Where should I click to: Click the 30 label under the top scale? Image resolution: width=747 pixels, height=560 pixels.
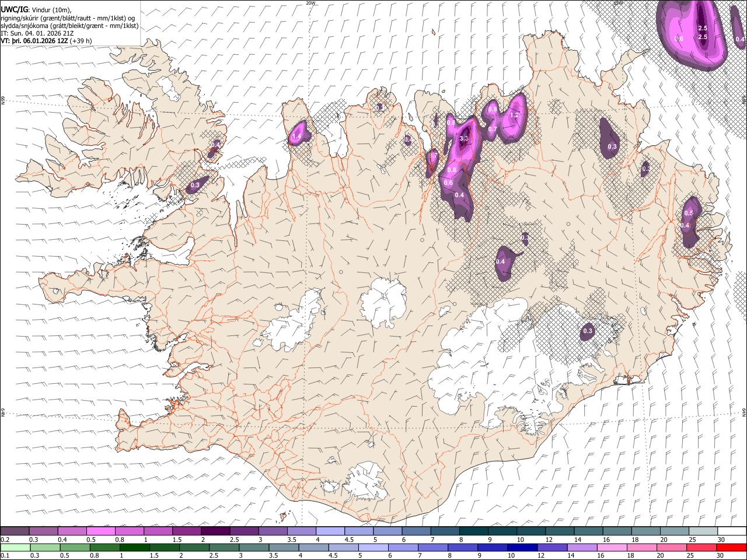coord(721,540)
